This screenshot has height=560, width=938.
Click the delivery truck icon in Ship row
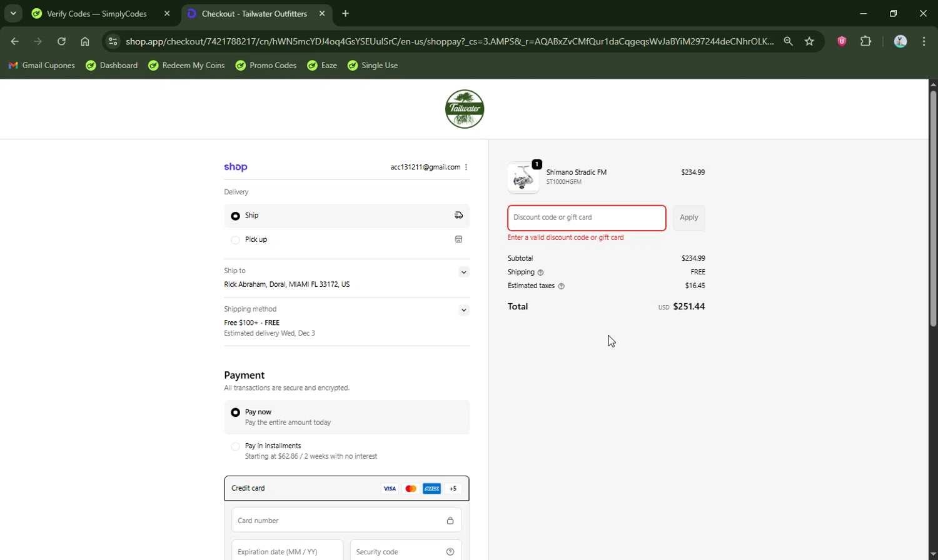pos(458,216)
